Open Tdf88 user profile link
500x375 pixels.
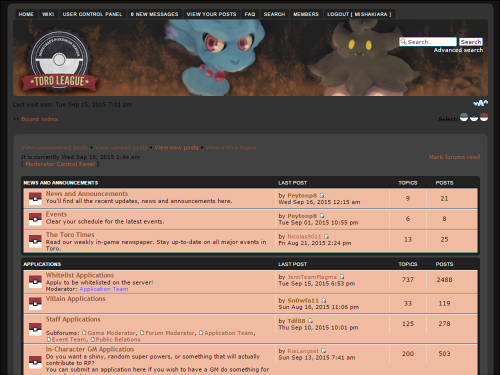[x=296, y=321]
